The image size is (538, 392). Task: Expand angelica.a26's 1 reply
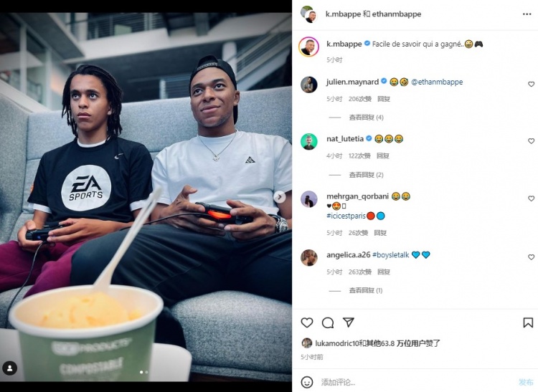click(365, 290)
